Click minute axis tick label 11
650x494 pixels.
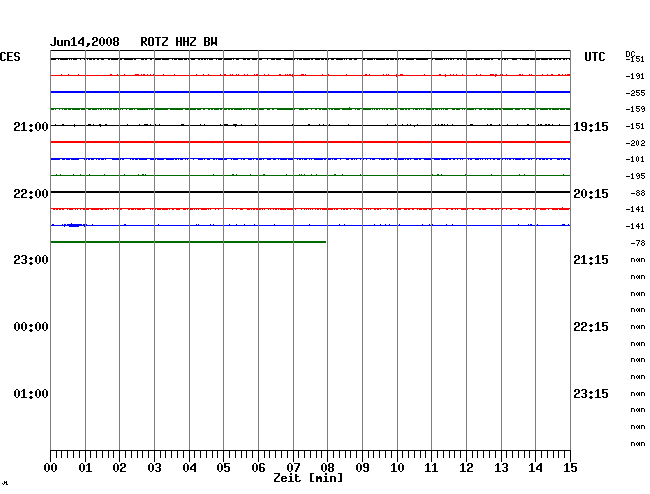431,468
